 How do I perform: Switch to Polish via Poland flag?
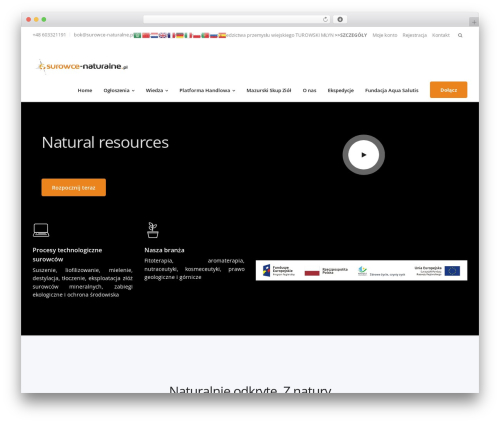click(197, 35)
